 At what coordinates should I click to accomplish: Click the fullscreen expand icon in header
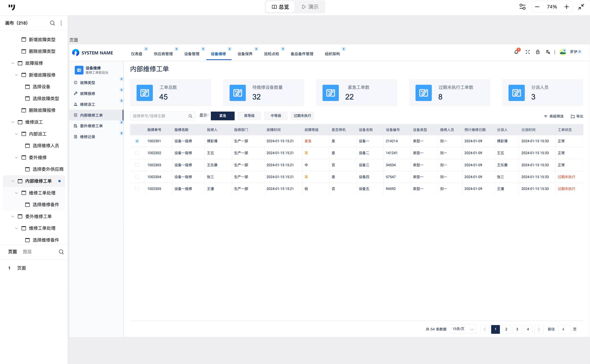528,52
